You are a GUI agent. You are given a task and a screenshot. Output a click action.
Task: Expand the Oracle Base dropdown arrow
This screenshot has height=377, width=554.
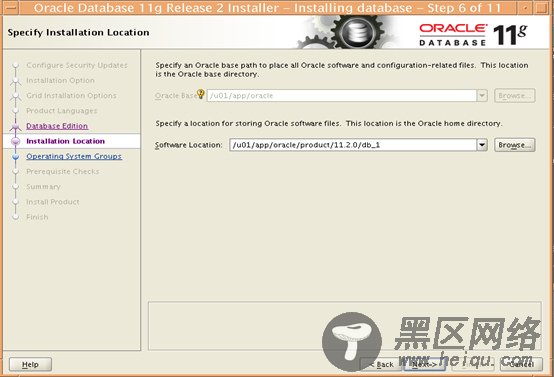point(482,95)
